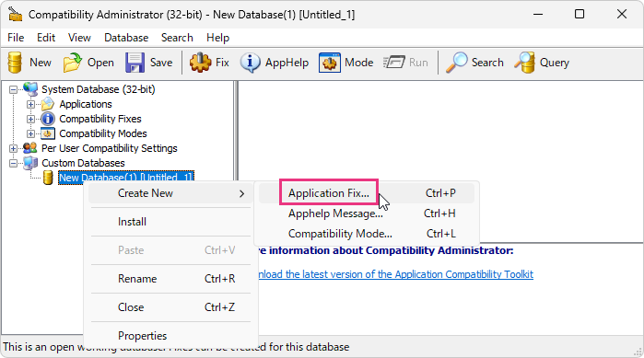Click the information about Compatibility Administrator heading
This screenshot has height=358, width=644.
click(386, 250)
